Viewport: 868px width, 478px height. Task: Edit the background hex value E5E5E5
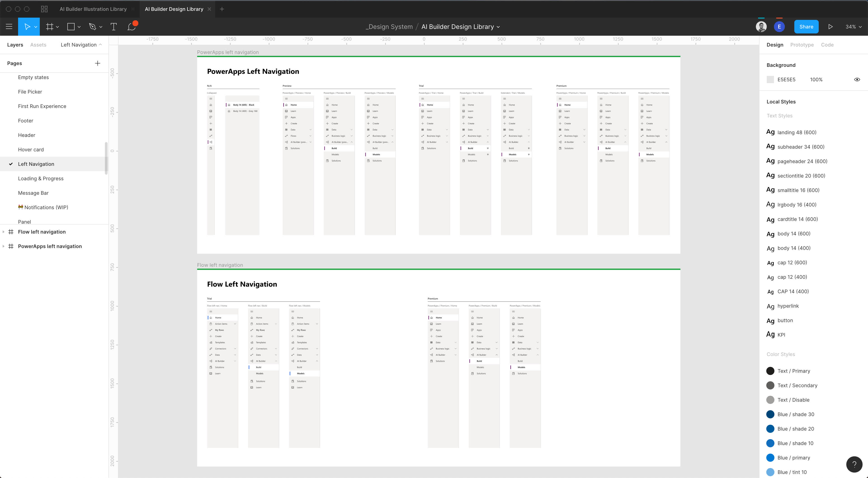786,80
